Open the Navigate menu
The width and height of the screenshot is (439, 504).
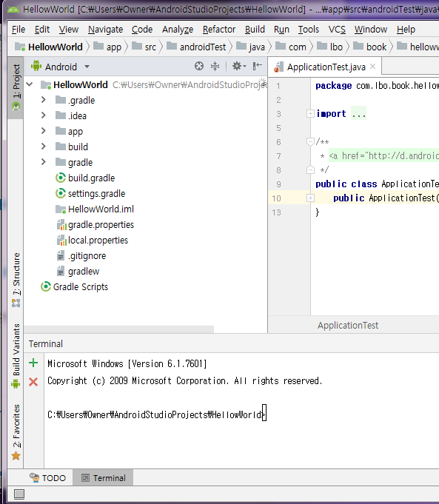pos(105,30)
